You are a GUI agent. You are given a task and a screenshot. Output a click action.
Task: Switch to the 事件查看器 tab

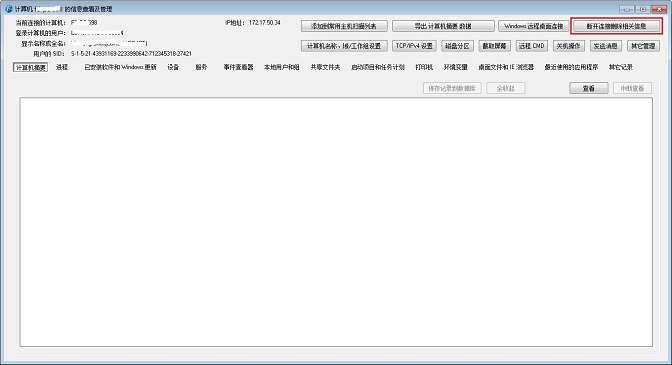point(238,67)
